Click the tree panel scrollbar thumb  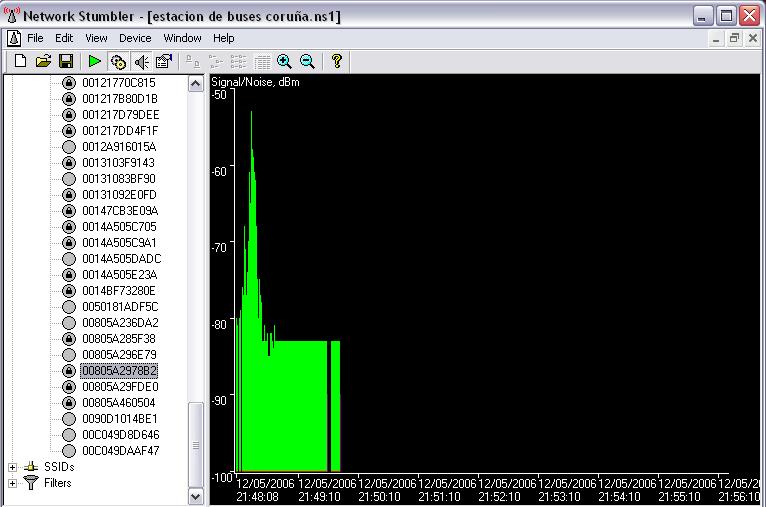click(x=195, y=445)
